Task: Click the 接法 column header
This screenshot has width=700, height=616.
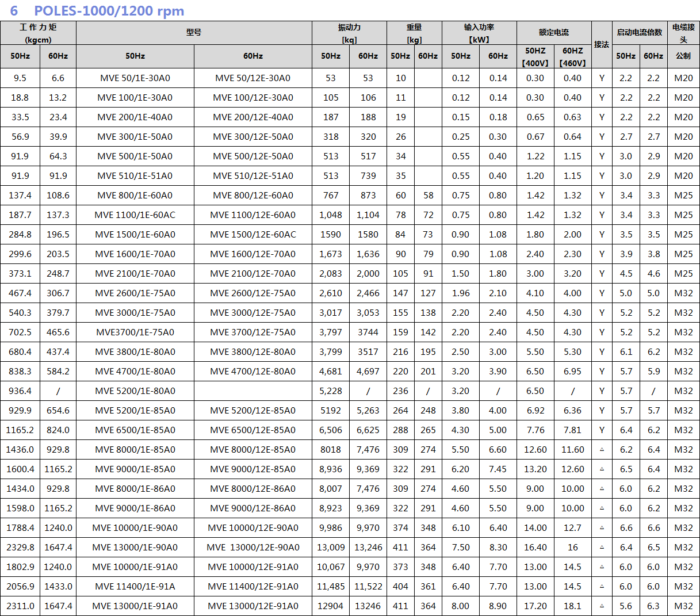Action: 602,45
